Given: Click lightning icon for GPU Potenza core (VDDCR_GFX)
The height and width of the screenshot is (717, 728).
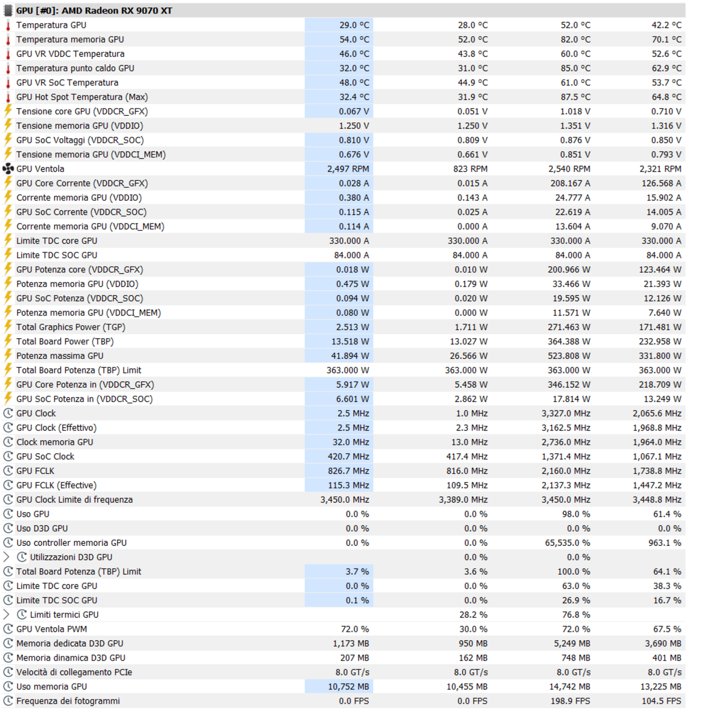Looking at the screenshot, I should 8,270.
